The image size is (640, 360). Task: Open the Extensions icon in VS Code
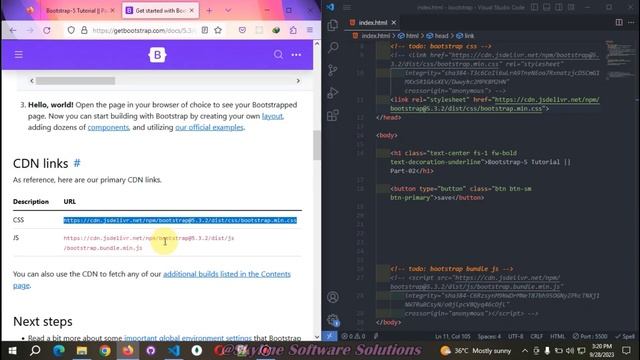333,115
